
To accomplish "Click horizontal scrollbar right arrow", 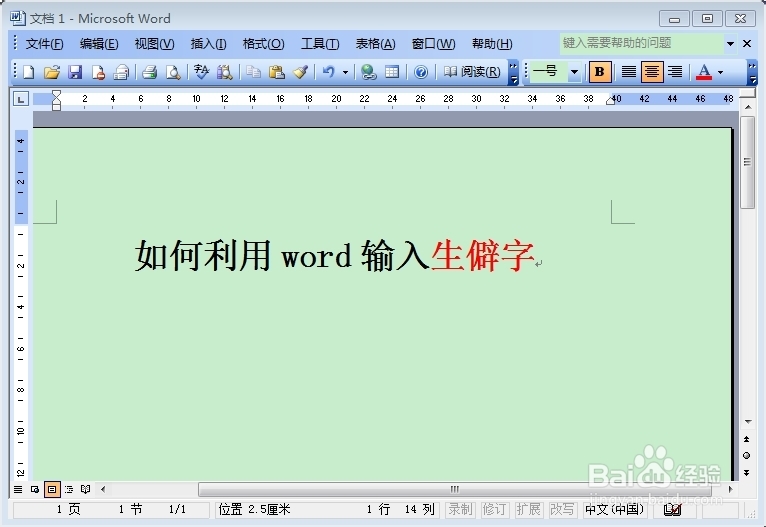I will (x=730, y=489).
